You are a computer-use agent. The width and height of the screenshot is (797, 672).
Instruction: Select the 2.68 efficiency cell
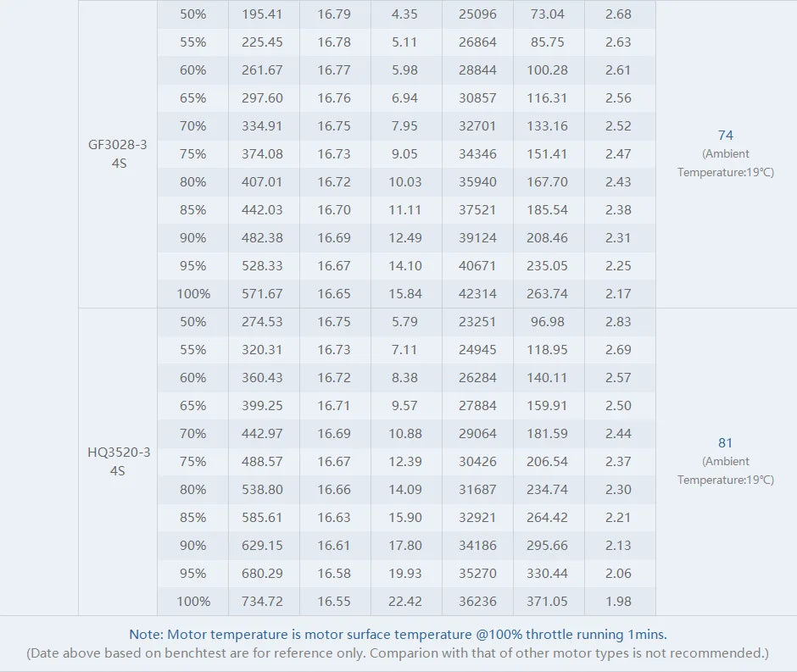click(618, 14)
